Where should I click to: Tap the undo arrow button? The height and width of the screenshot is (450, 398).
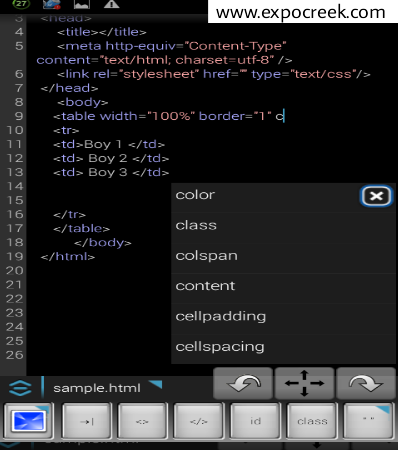[x=243, y=384]
